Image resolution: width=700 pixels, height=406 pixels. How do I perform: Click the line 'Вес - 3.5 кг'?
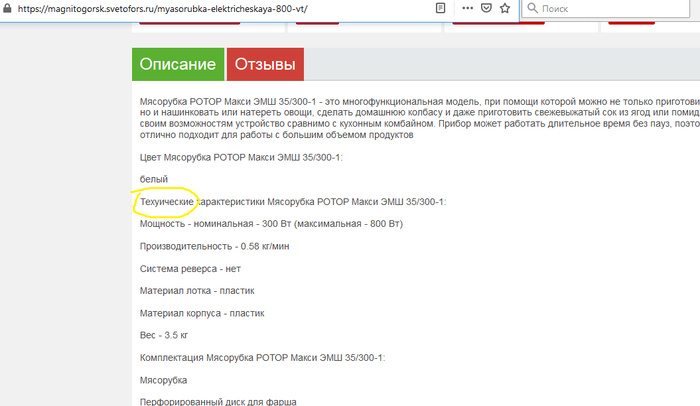point(164,335)
